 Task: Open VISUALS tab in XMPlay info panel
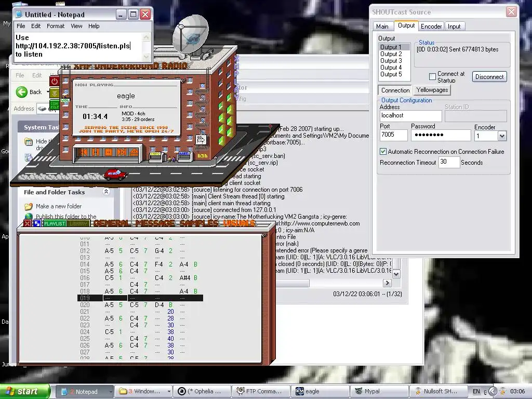[x=239, y=223]
